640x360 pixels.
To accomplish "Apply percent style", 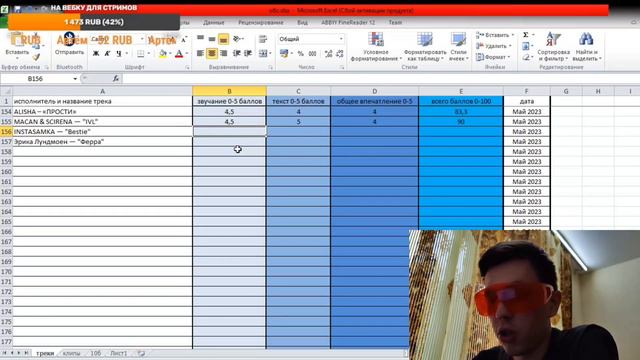I will 300,53.
